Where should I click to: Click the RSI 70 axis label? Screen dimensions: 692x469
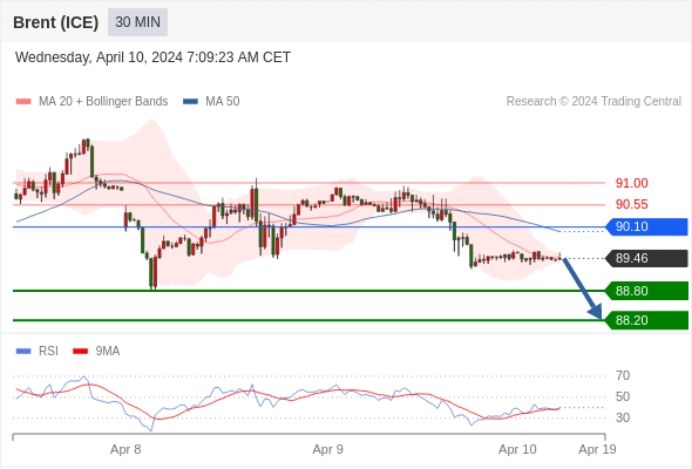click(623, 376)
